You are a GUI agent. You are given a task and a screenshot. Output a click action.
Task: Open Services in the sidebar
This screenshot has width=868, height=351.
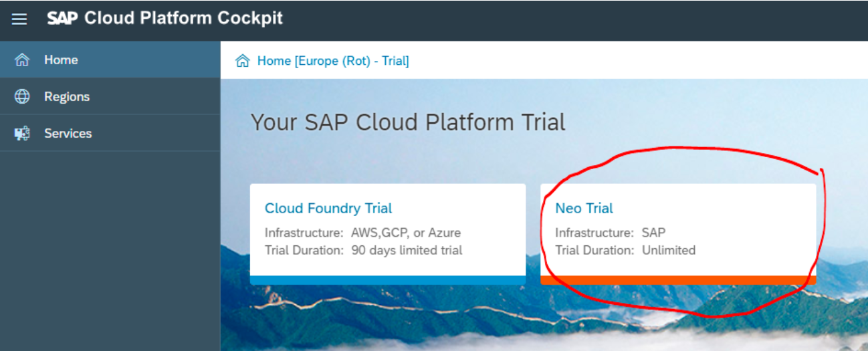pos(110,133)
